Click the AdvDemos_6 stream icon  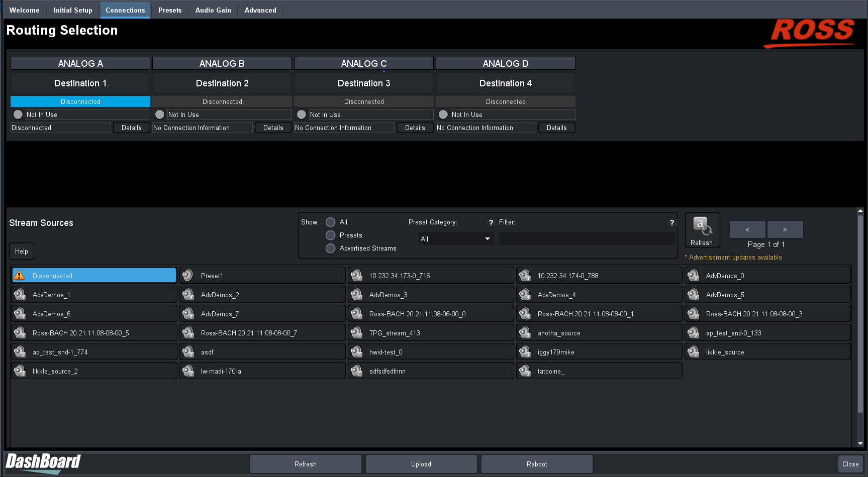click(x=20, y=313)
